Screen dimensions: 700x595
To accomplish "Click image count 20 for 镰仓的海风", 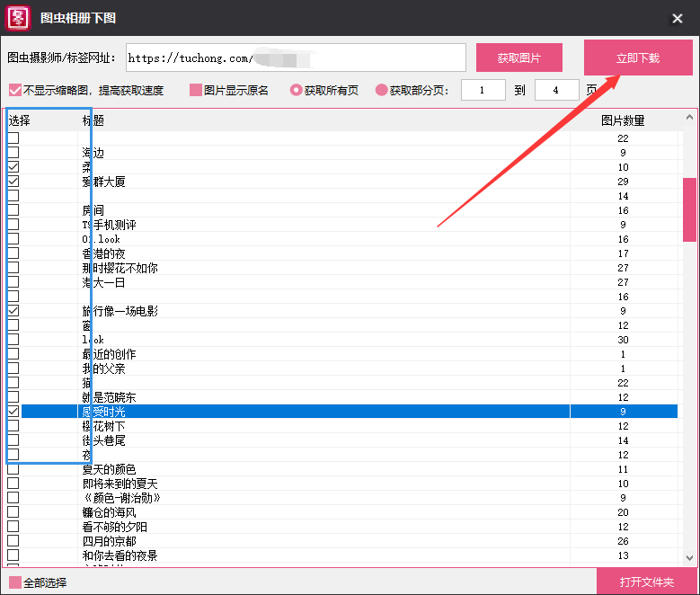I will coord(623,512).
